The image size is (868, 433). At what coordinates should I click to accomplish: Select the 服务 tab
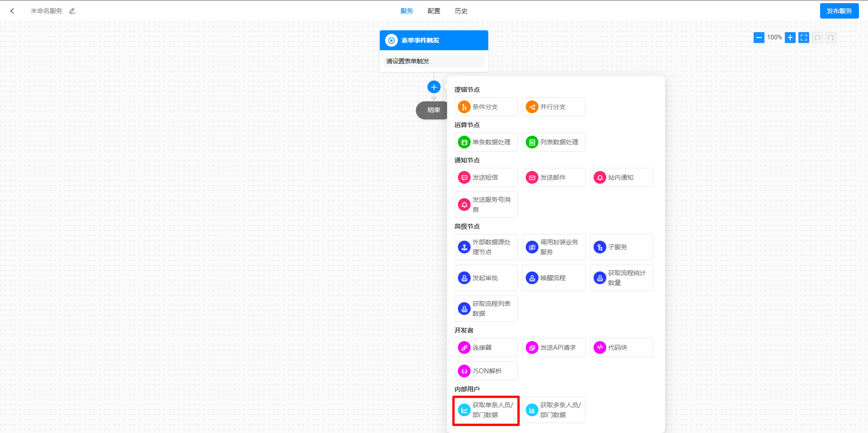pos(406,11)
